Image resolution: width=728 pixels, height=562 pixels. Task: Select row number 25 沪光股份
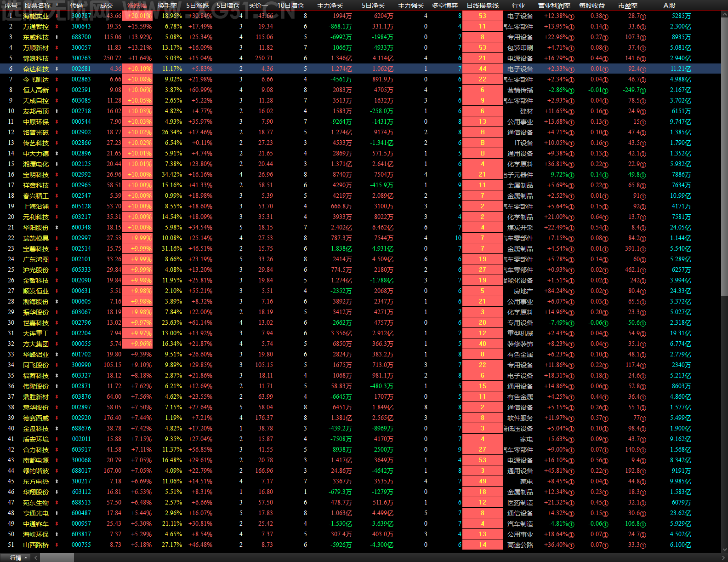11,270
